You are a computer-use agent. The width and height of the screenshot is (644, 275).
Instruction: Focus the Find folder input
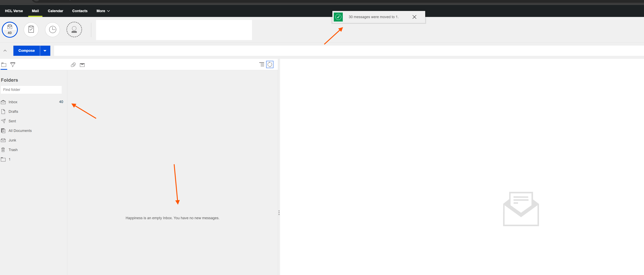31,90
